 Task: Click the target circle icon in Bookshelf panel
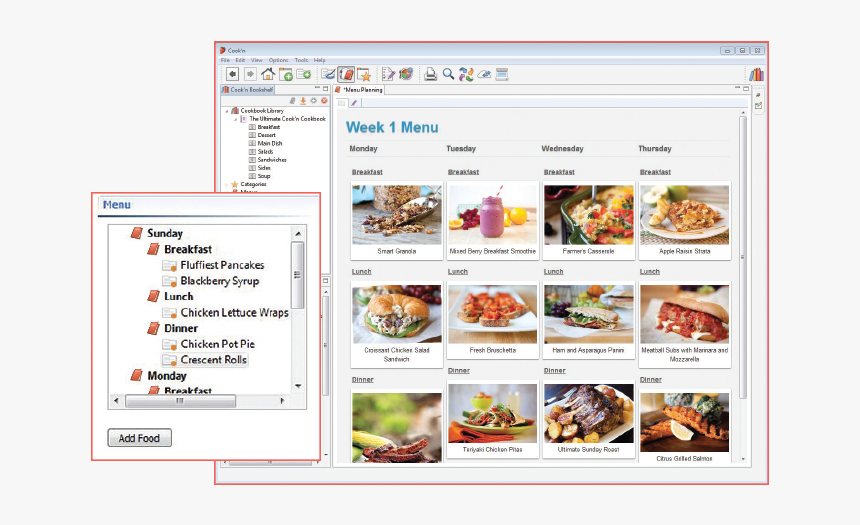coord(314,100)
